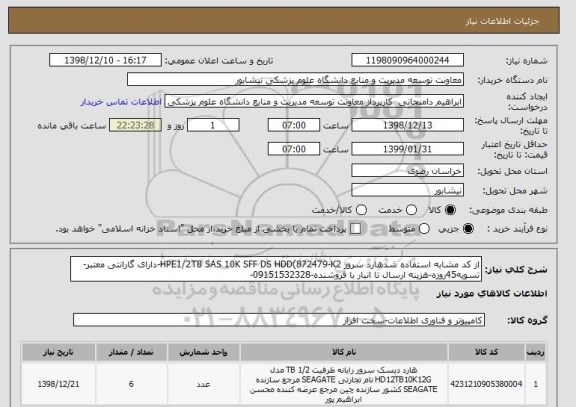
Task: Click the کد کالا column header
Action: (486, 352)
